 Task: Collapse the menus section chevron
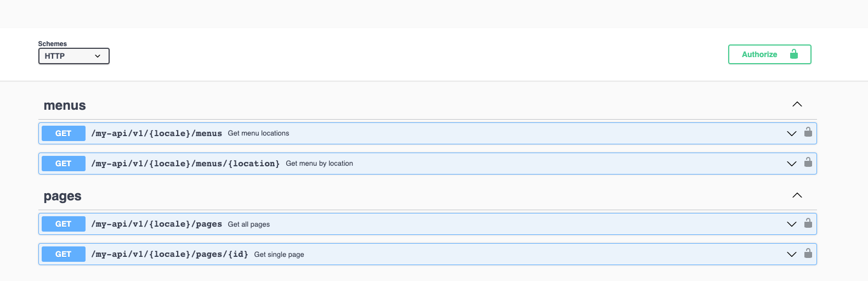pos(797,104)
